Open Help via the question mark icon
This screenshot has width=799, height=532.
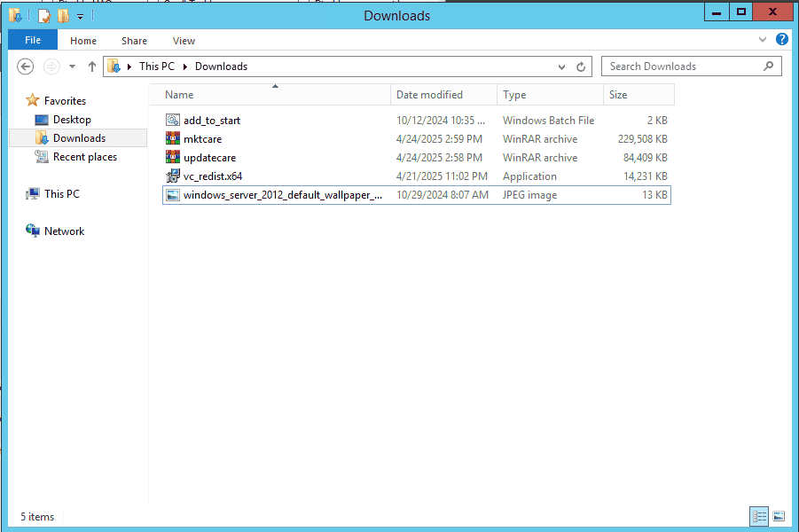click(781, 39)
